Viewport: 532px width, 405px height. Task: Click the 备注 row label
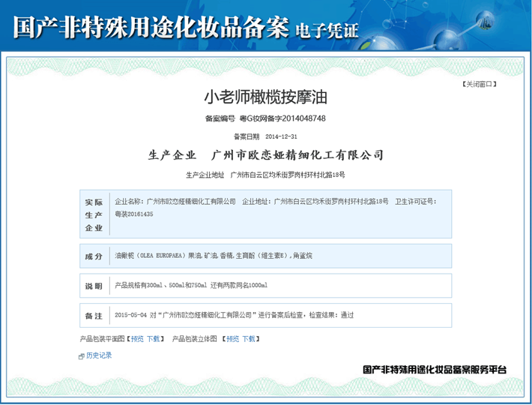94,316
